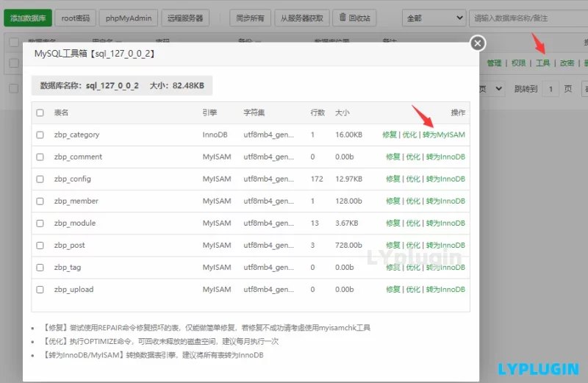Screen dimensions: 588x383
Task: Open the root密码 button
Action: pos(76,18)
